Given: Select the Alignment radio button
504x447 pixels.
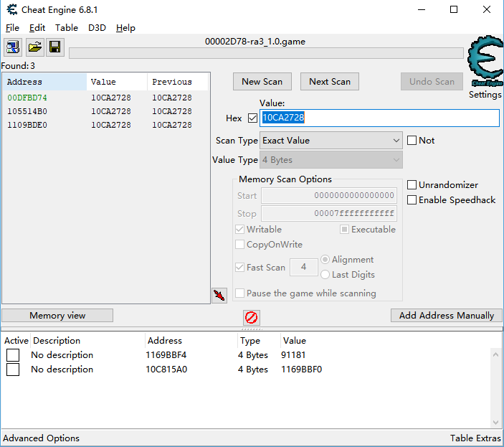Looking at the screenshot, I should click(325, 260).
